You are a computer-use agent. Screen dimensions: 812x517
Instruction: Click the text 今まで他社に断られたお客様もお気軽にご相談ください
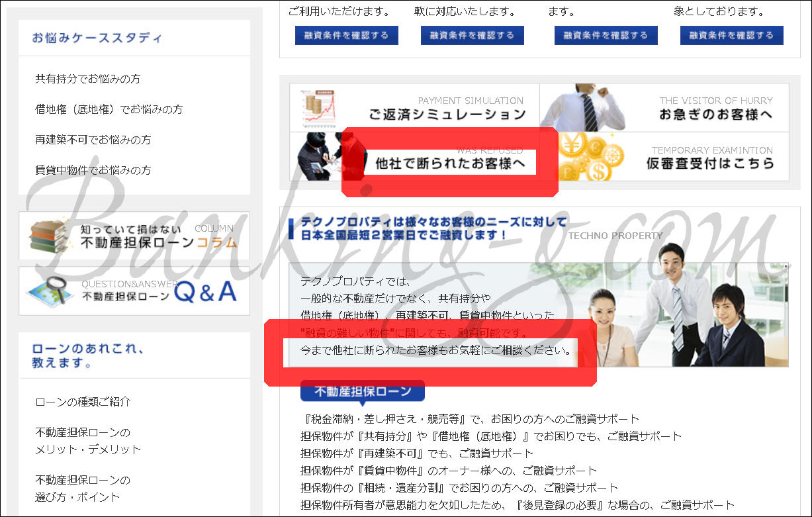(x=437, y=350)
